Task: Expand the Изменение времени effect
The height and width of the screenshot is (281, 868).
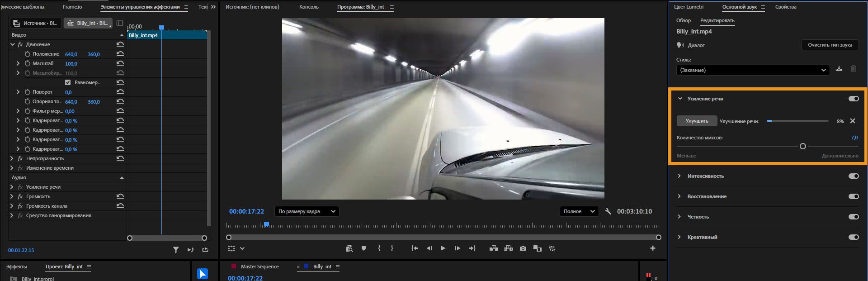Action: [x=12, y=168]
